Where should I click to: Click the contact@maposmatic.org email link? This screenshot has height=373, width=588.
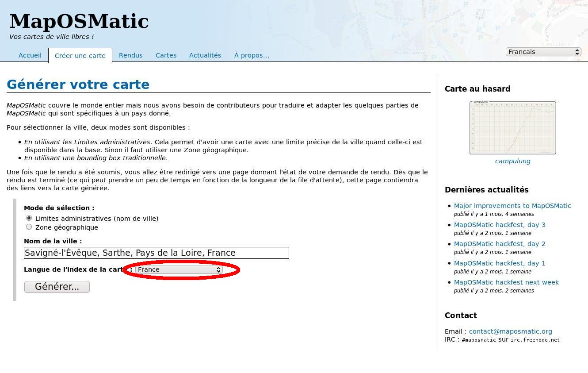tap(511, 331)
